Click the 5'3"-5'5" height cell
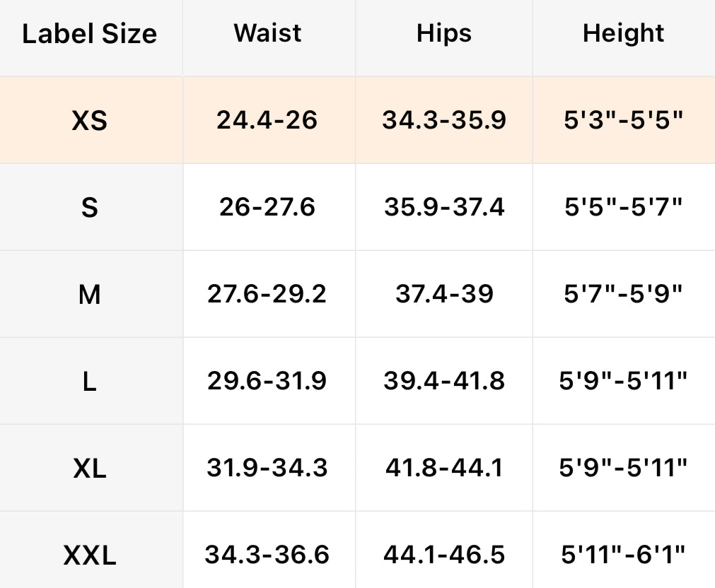 (x=623, y=120)
